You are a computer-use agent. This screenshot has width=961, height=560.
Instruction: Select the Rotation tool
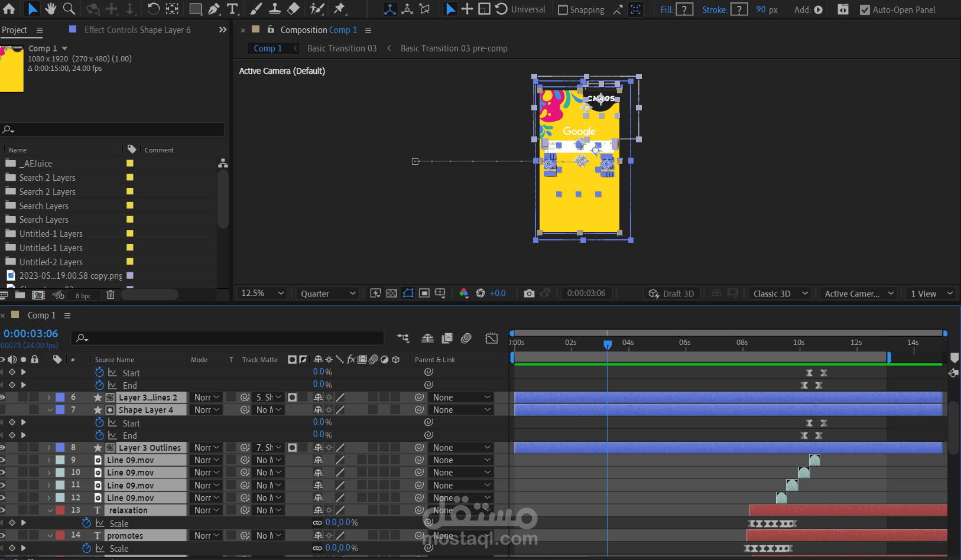pyautogui.click(x=153, y=9)
